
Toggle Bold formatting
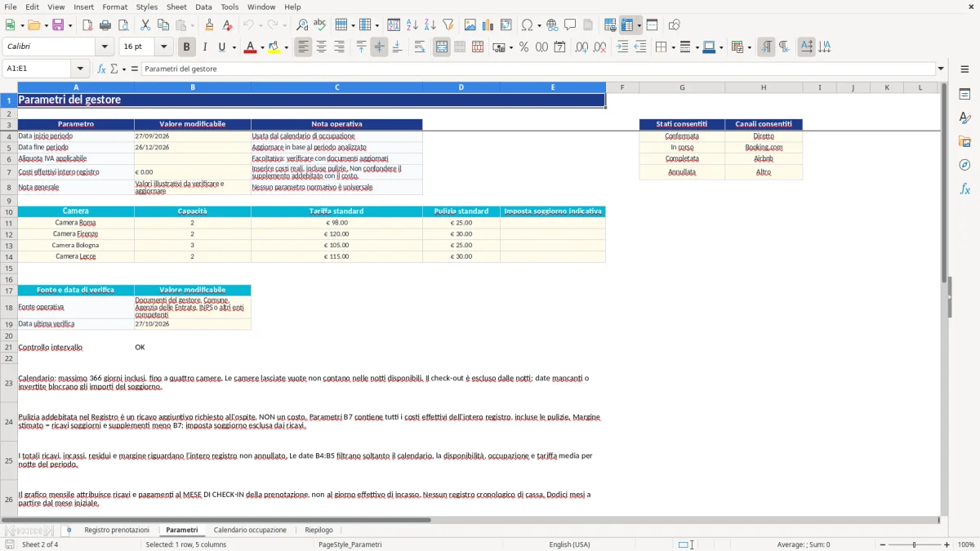coord(187,47)
